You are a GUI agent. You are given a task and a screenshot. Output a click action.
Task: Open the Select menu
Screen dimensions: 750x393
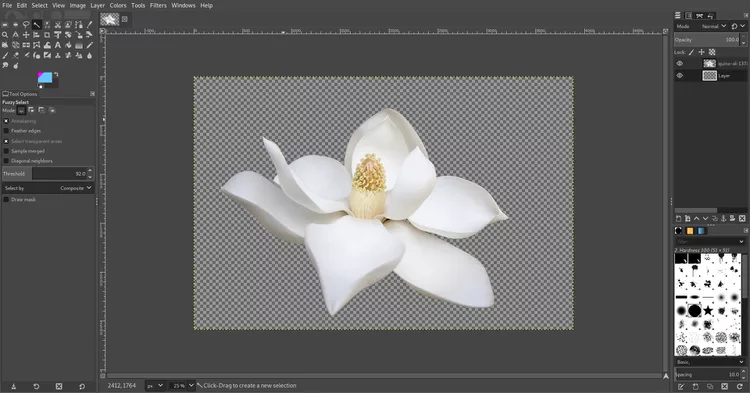point(40,5)
